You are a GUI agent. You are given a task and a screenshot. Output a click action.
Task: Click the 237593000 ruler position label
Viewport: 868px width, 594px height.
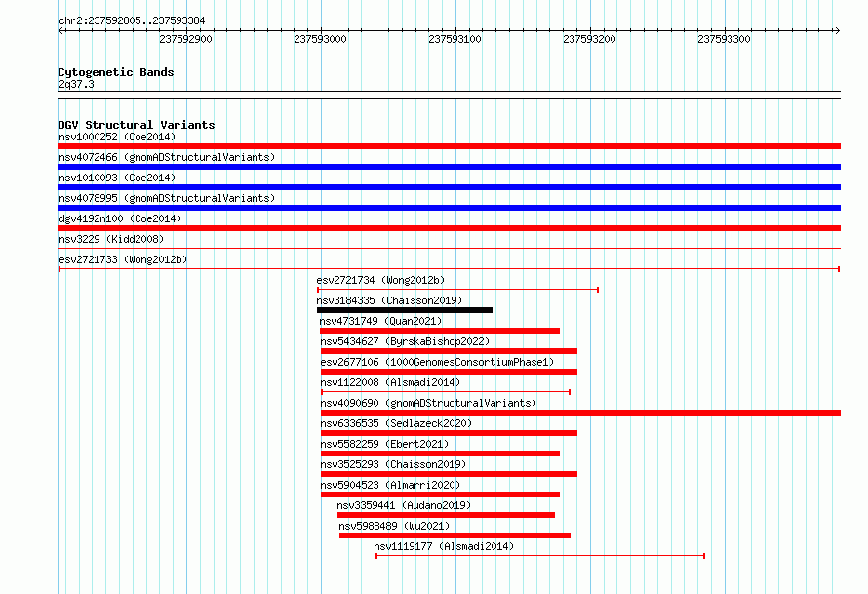coord(320,39)
